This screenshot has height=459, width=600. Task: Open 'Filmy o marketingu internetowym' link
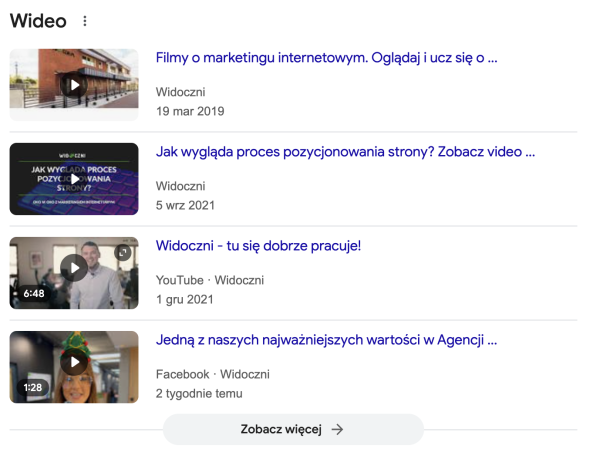[x=326, y=58]
